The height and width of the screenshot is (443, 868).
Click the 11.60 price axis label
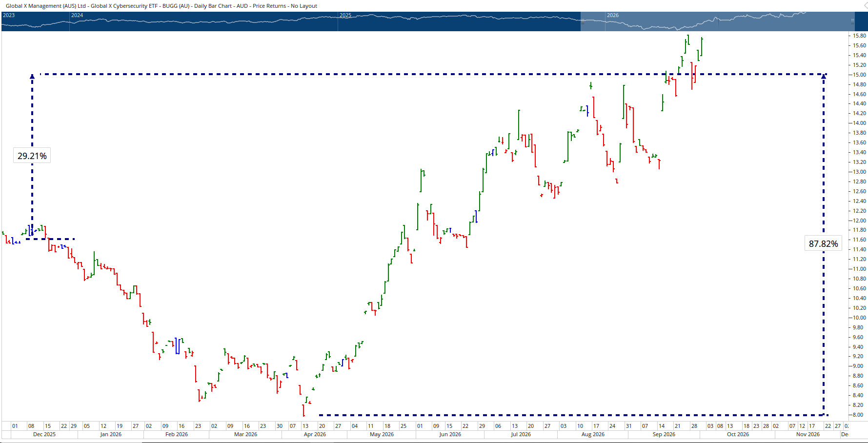pyautogui.click(x=860, y=240)
